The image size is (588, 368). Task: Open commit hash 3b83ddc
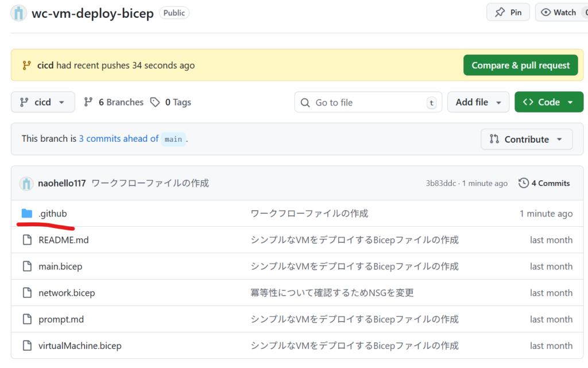pyautogui.click(x=440, y=183)
